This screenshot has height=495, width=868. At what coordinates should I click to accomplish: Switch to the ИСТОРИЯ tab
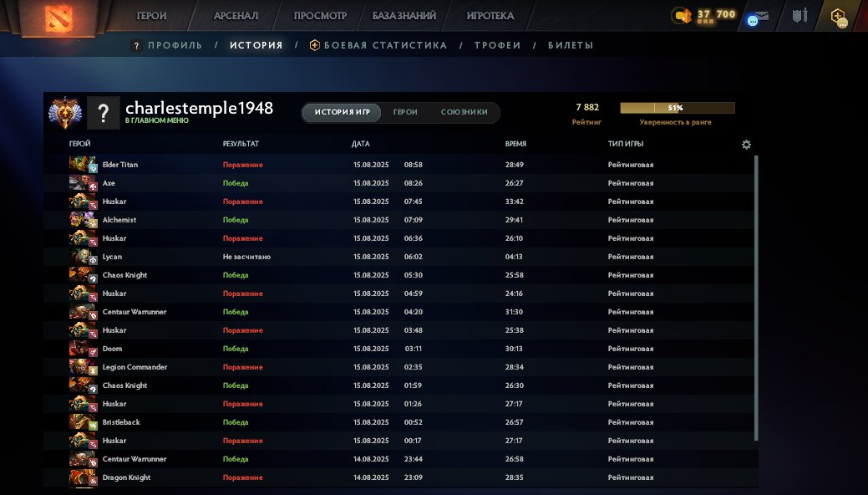tap(256, 45)
